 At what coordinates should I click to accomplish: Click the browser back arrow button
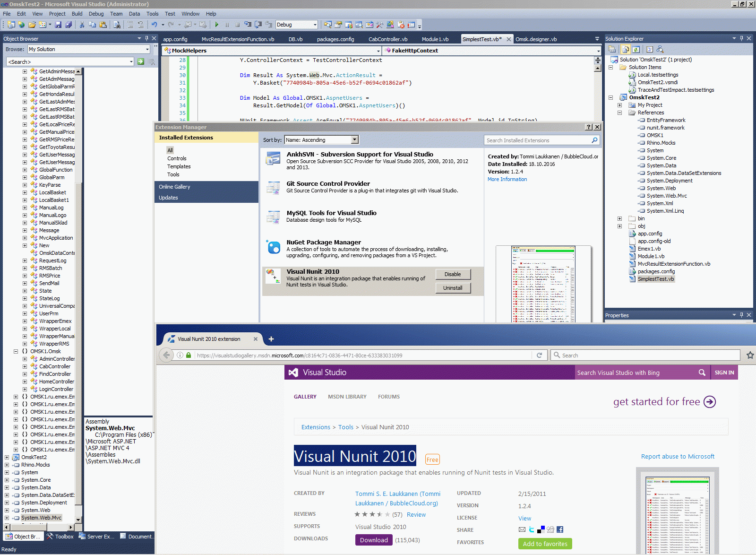166,355
